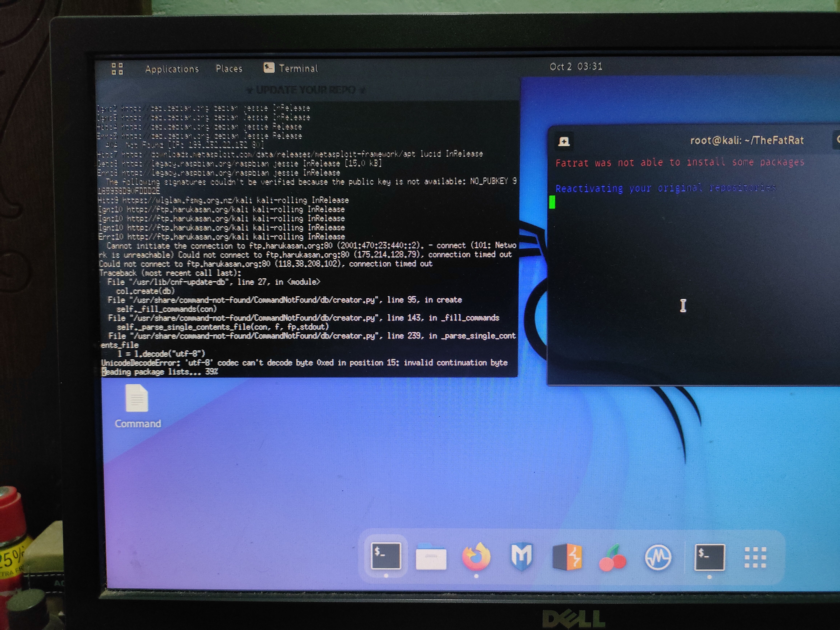Click Hit:9 wlglam.fsmg.org.nz kali-rolling line
The height and width of the screenshot is (630, 840).
pos(223,200)
